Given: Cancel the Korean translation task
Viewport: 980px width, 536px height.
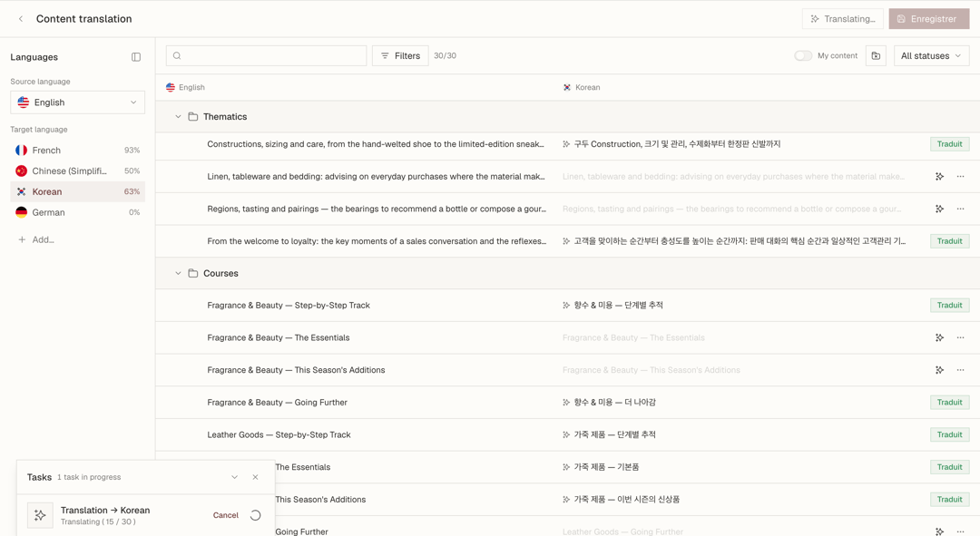Looking at the screenshot, I should tap(226, 515).
